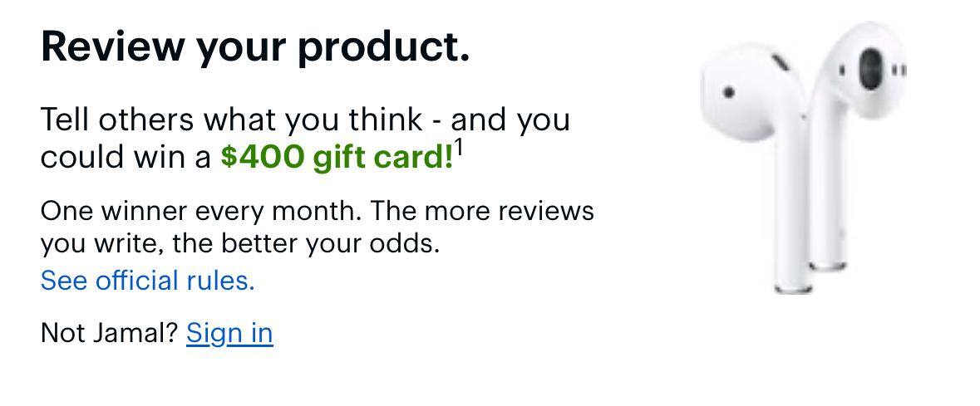Click the dark sensor dot on left AirPod
Screen dimensions: 980x406
click(x=729, y=92)
